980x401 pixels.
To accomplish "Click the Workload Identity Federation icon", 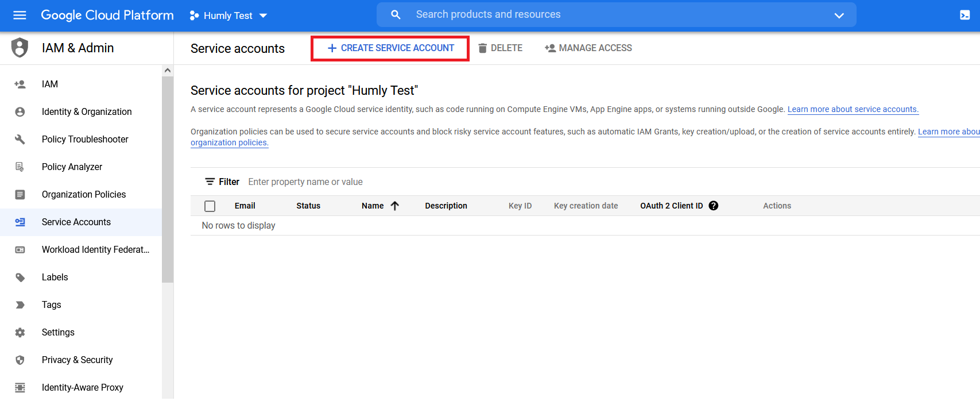I will [x=20, y=250].
